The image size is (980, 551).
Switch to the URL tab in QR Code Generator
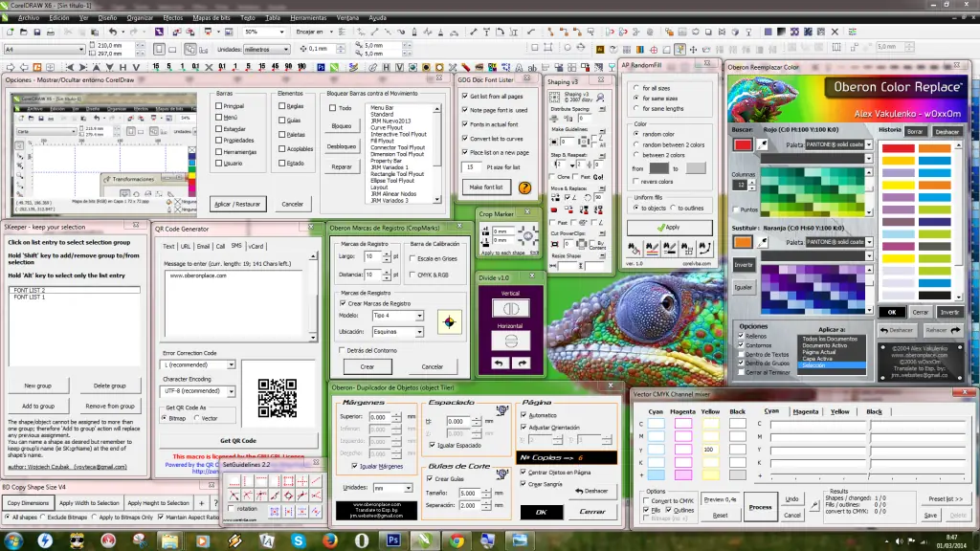click(x=186, y=246)
